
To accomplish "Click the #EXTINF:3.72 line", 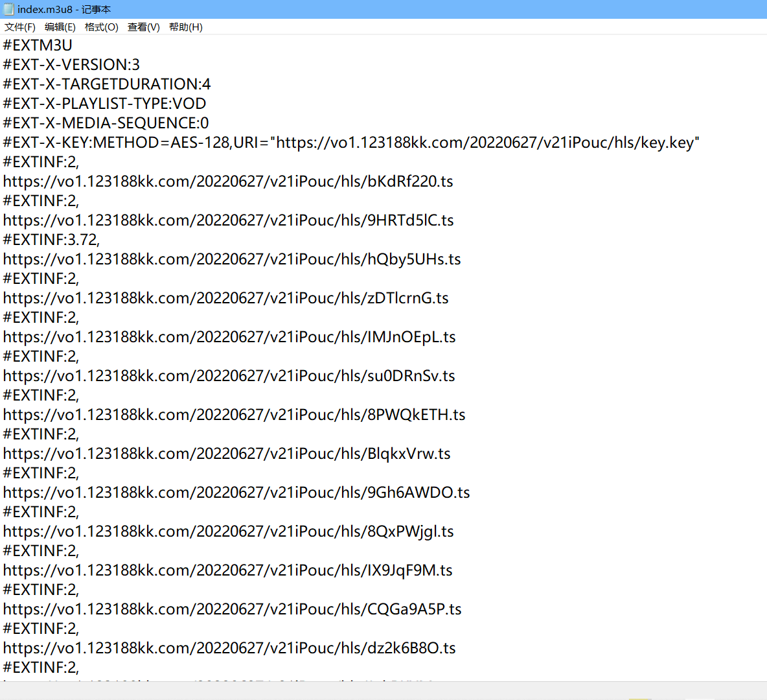I will [x=51, y=240].
